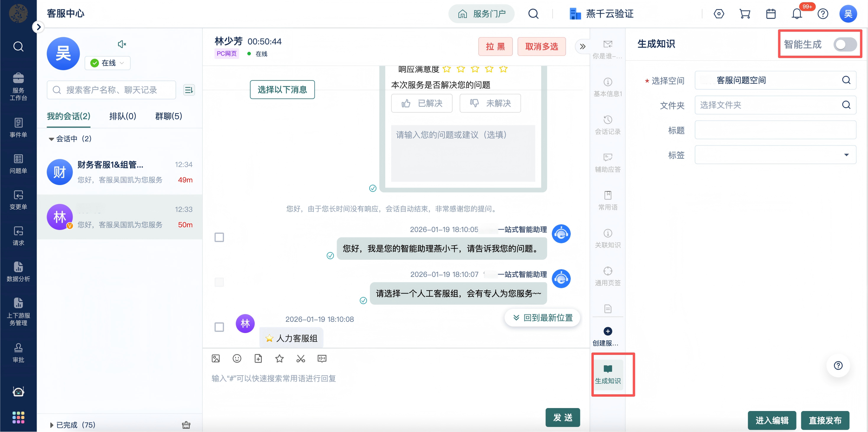Open 会话记录 panel on the right sidebar
Viewport: 868px width, 432px height.
(x=607, y=125)
